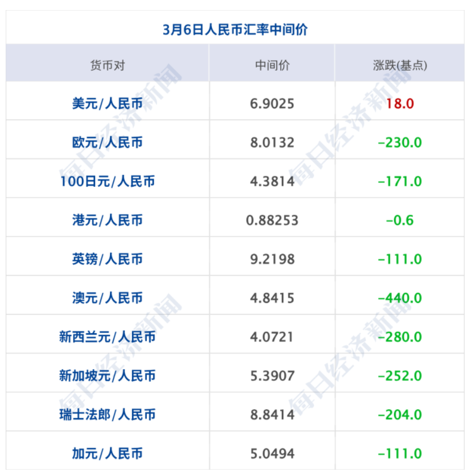This screenshot has width=469, height=476.
Task: Click the midpoint value 0.88253
Action: 272,220
